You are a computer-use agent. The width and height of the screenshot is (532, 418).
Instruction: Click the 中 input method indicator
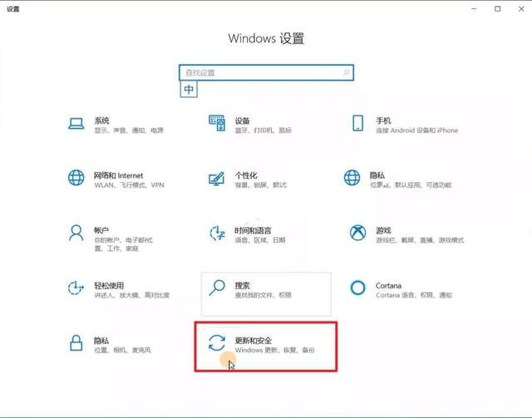189,90
